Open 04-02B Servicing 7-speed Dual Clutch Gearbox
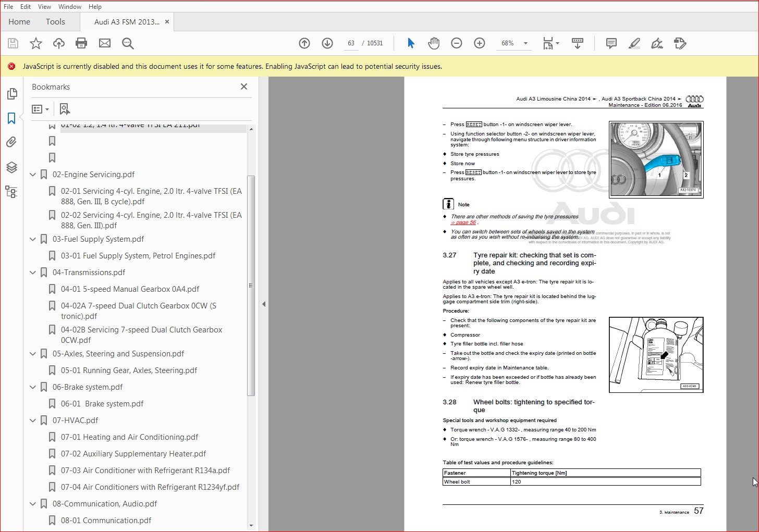The width and height of the screenshot is (759, 532). tap(141, 335)
